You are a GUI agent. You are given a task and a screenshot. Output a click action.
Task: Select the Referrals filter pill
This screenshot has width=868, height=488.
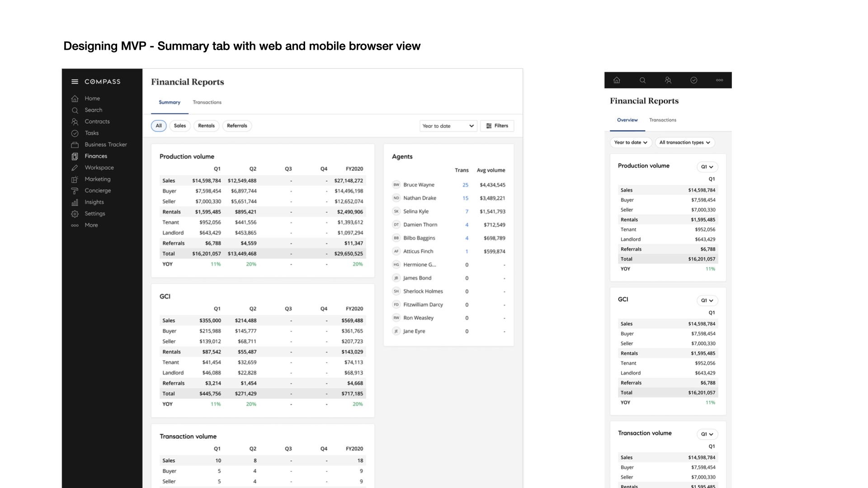(237, 126)
